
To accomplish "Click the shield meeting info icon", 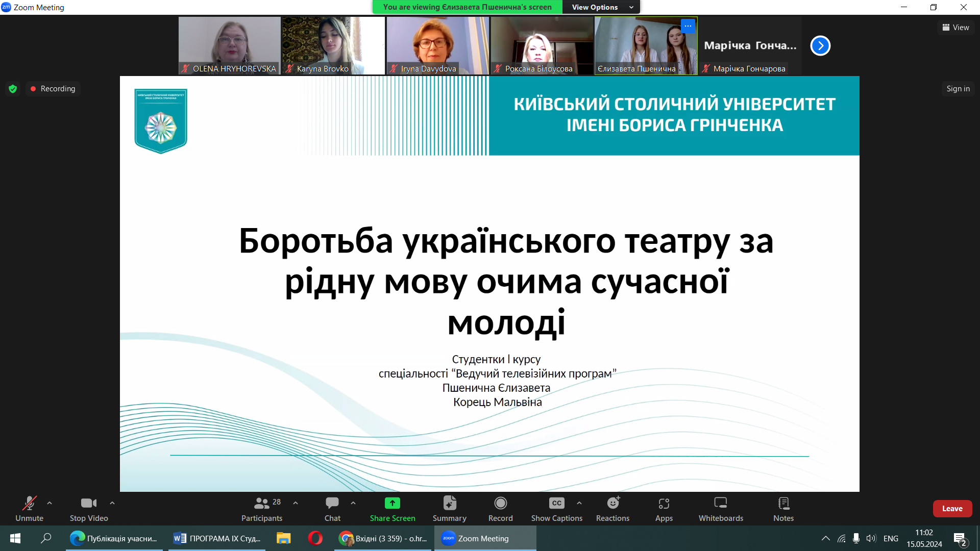I will pos(13,89).
